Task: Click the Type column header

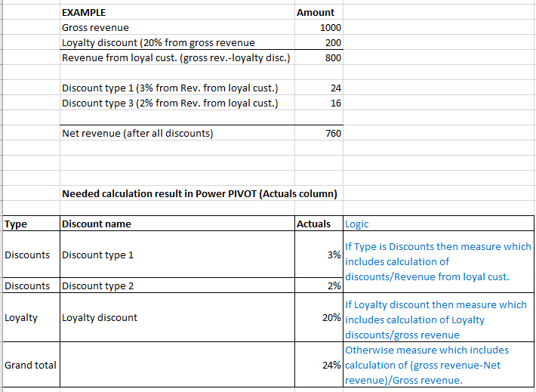Action: point(31,224)
